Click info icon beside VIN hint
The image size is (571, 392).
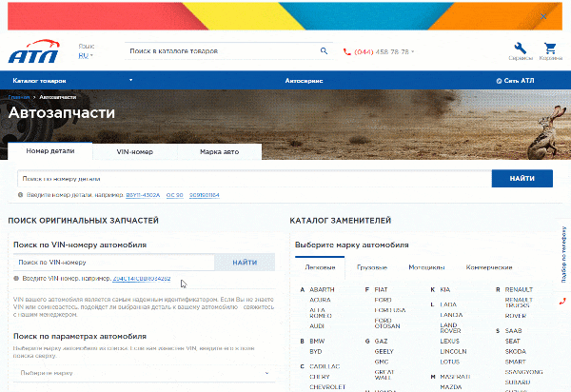[16, 279]
